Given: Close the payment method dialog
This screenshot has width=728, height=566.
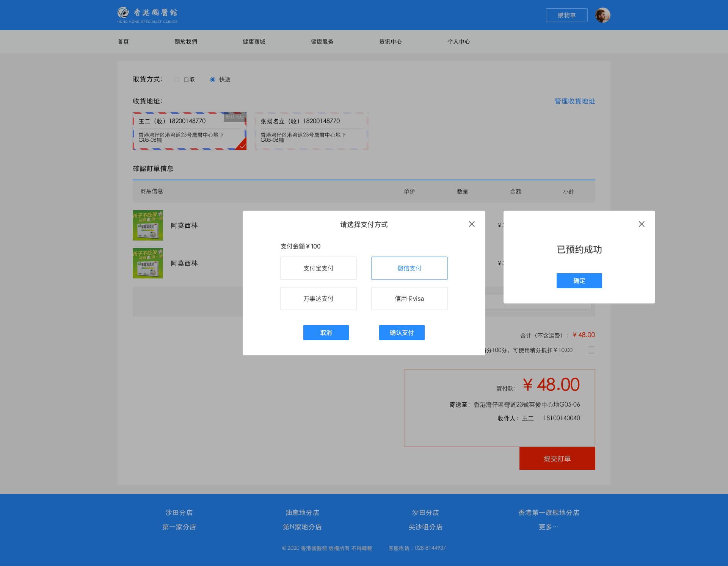Looking at the screenshot, I should click(472, 224).
